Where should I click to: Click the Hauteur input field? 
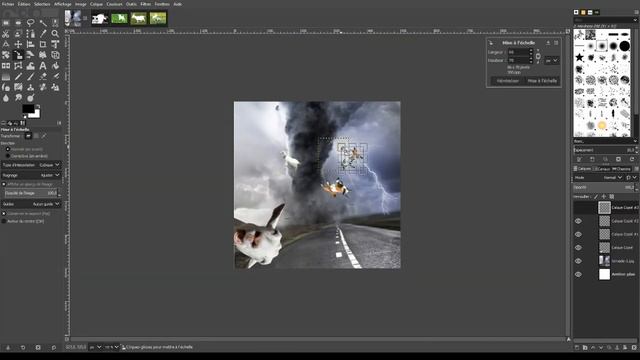(520, 60)
